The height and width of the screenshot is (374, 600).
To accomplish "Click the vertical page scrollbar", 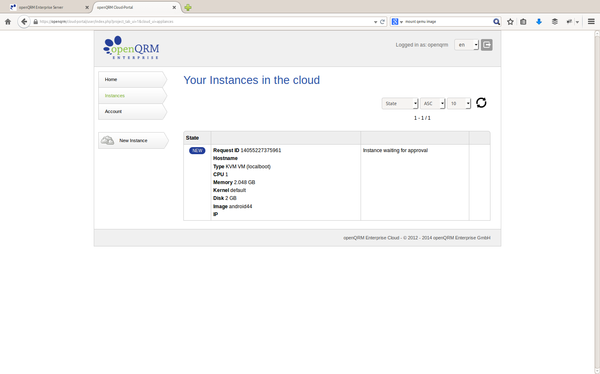I will point(597,202).
